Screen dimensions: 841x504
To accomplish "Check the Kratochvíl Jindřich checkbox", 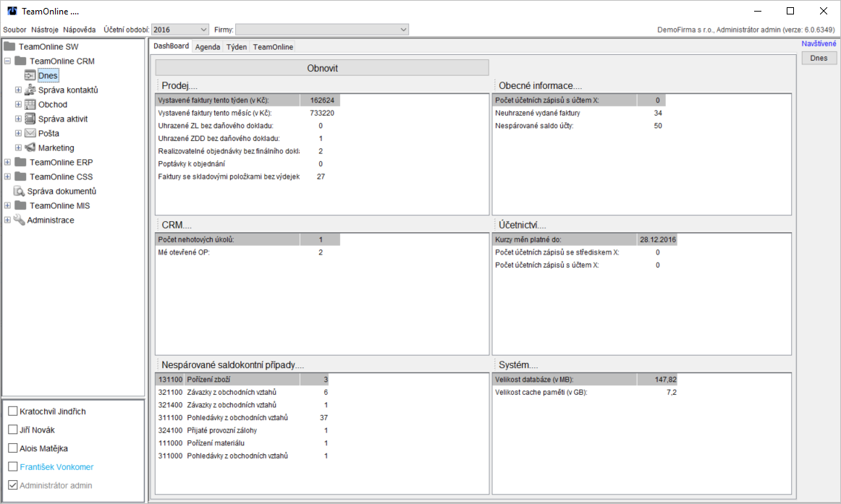I will point(13,411).
